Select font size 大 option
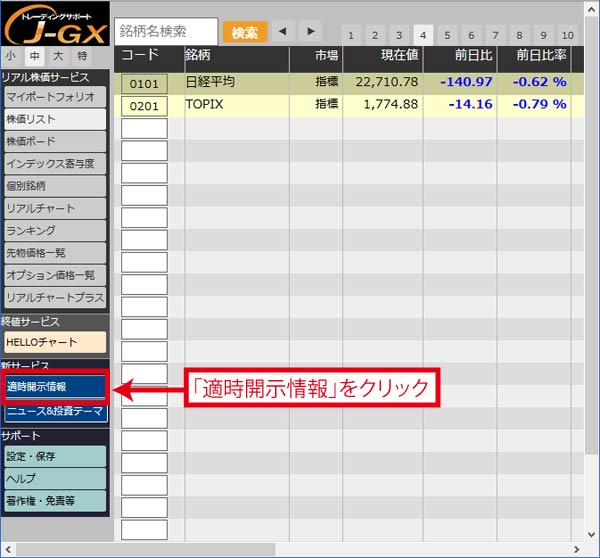The image size is (600, 558). coord(57,57)
